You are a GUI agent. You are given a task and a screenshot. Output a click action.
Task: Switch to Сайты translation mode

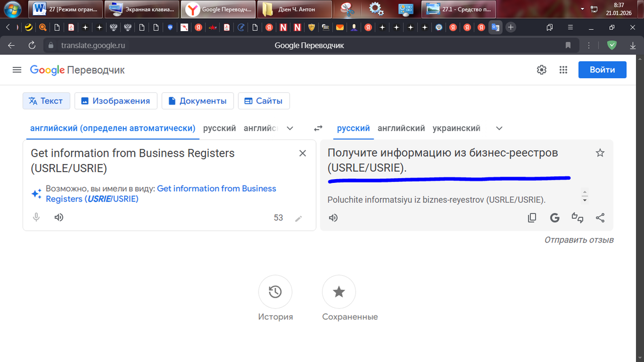click(264, 101)
